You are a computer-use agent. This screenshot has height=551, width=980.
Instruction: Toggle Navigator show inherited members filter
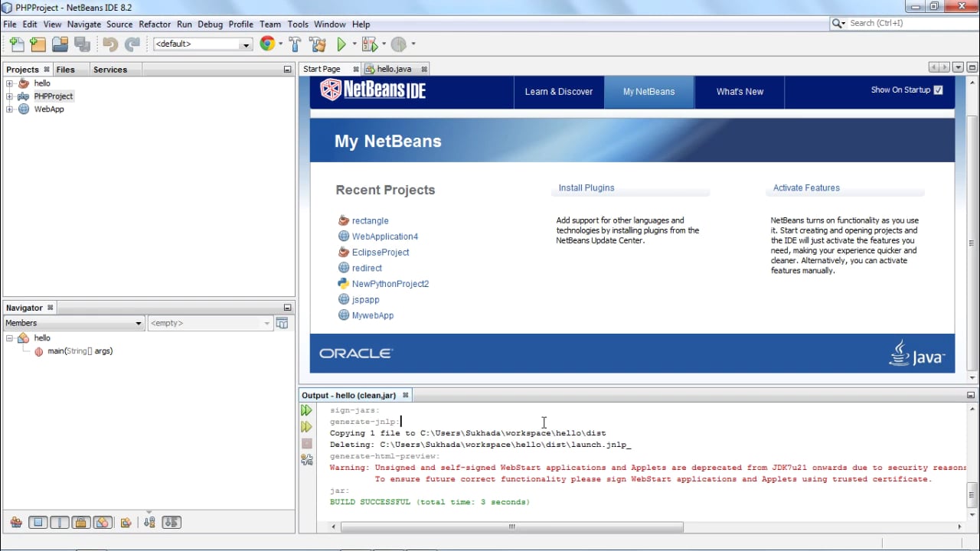[x=16, y=523]
